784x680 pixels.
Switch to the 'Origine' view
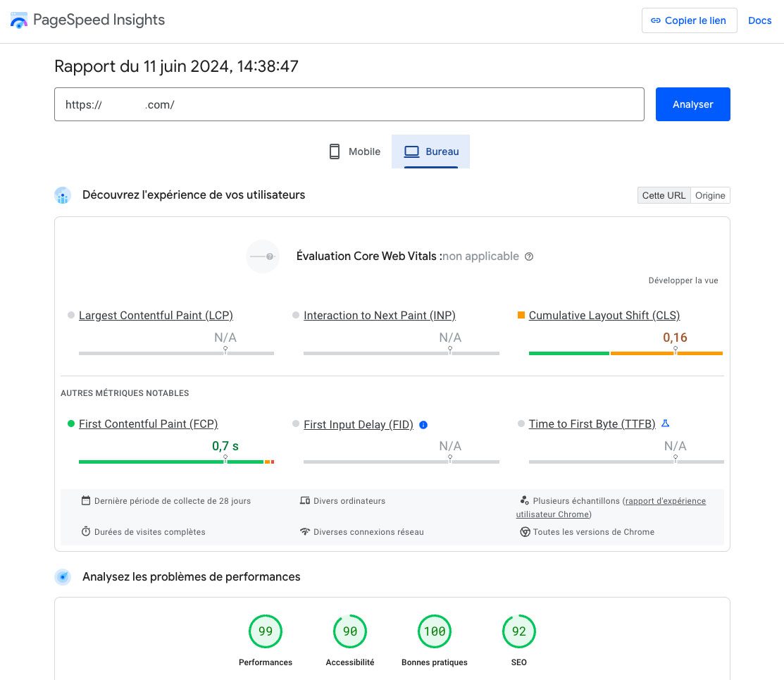(x=709, y=195)
